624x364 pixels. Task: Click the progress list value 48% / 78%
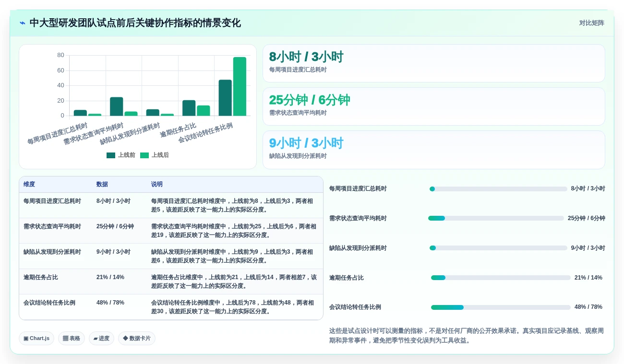coord(588,307)
